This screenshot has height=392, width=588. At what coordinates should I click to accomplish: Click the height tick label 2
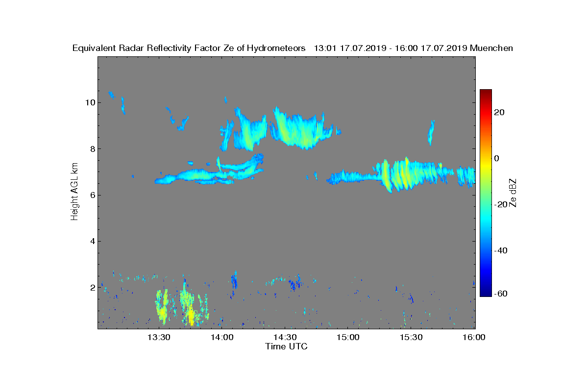click(92, 287)
